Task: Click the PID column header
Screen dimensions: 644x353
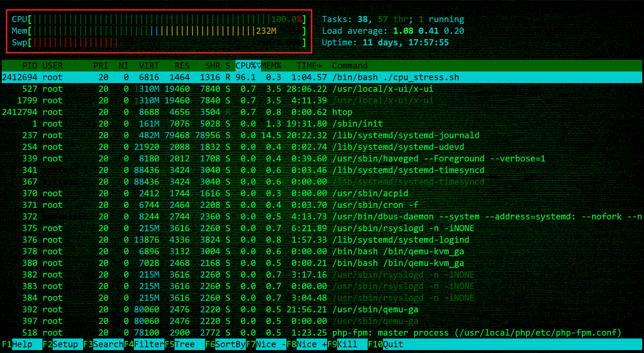Action: [29, 66]
